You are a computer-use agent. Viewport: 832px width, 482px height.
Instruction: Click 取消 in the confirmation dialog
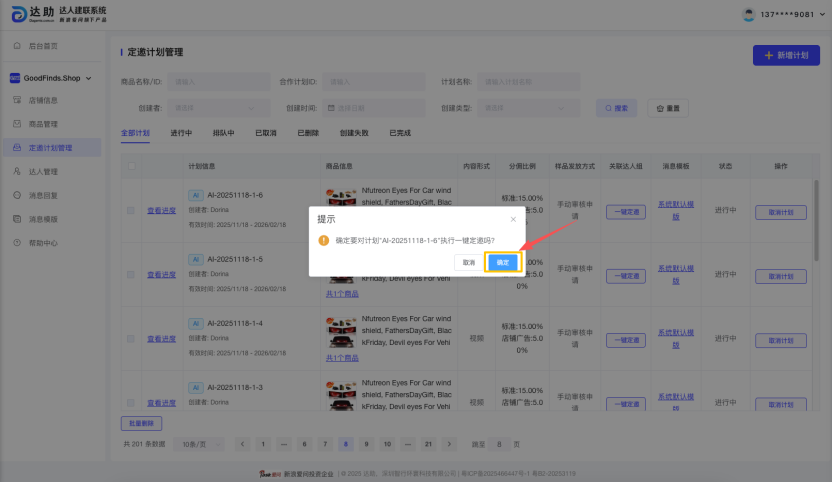click(x=467, y=262)
